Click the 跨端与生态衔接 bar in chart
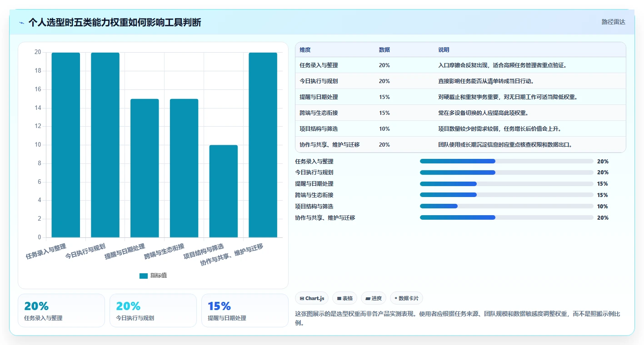The image size is (644, 345). pyautogui.click(x=184, y=168)
